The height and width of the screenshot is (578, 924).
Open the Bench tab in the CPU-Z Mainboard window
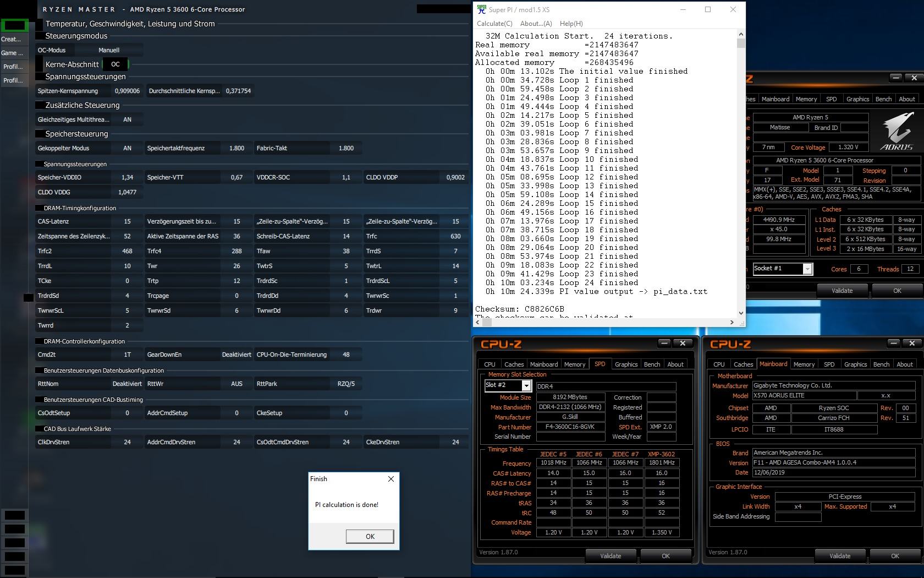point(881,364)
